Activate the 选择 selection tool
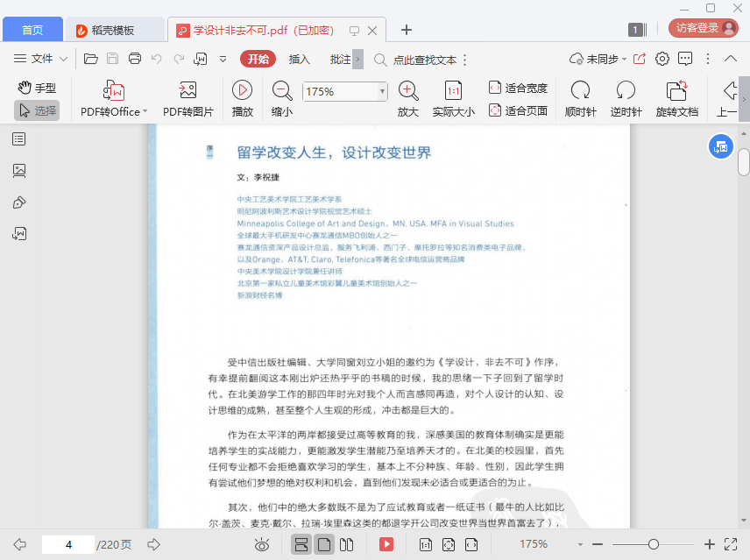The image size is (750, 560). tap(37, 110)
